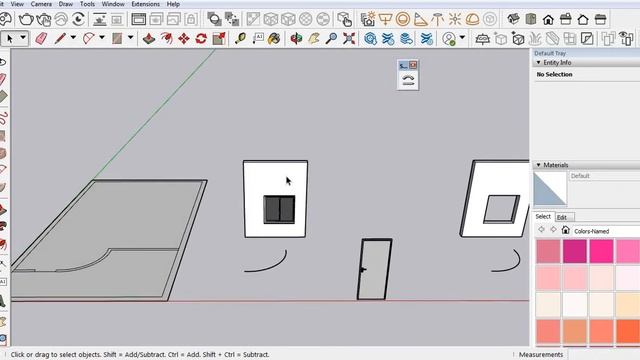640x360 pixels.
Task: Pick the bright orange color swatch
Action: pos(628,331)
